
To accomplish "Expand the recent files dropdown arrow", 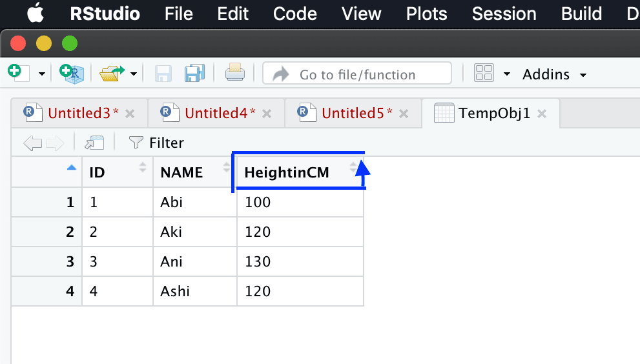I will pyautogui.click(x=134, y=74).
